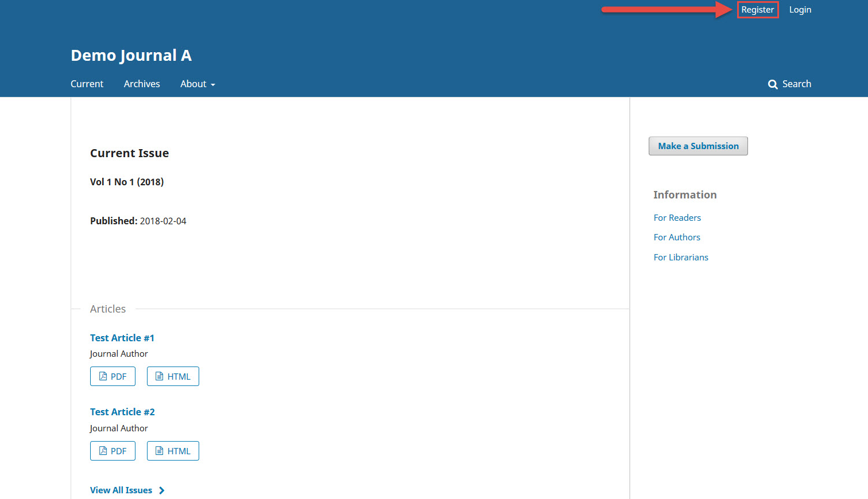
Task: View HTML version of Test Article #2
Action: pos(173,451)
